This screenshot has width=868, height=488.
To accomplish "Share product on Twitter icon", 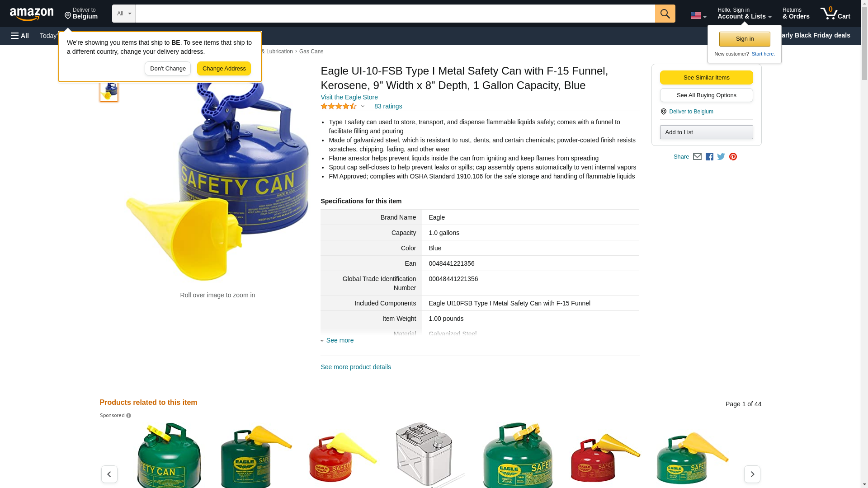I will click(721, 157).
